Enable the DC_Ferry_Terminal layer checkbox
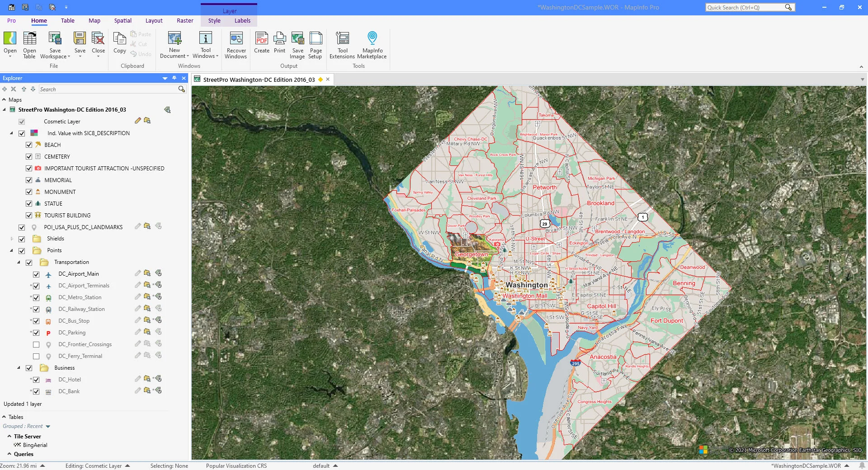 pyautogui.click(x=36, y=356)
